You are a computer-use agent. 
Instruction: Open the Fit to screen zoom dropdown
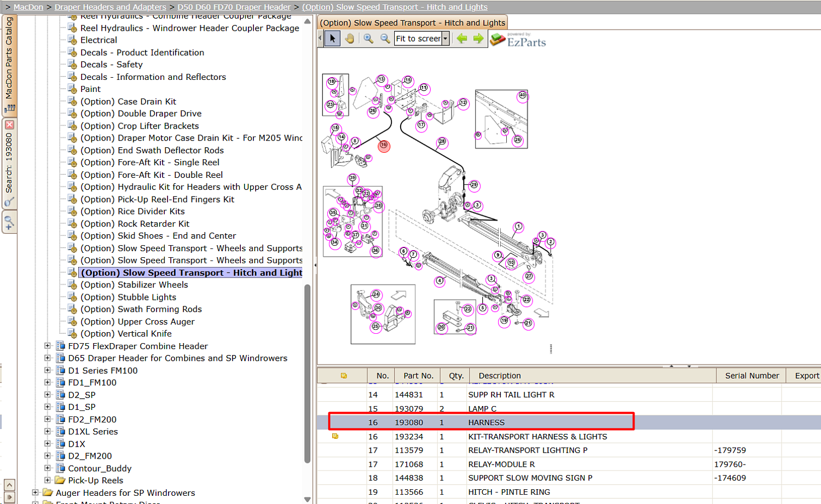click(446, 38)
